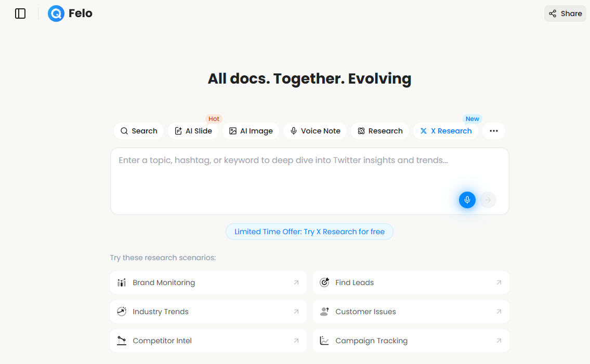Image resolution: width=590 pixels, height=364 pixels.
Task: Choose the AI Image mode
Action: point(251,131)
